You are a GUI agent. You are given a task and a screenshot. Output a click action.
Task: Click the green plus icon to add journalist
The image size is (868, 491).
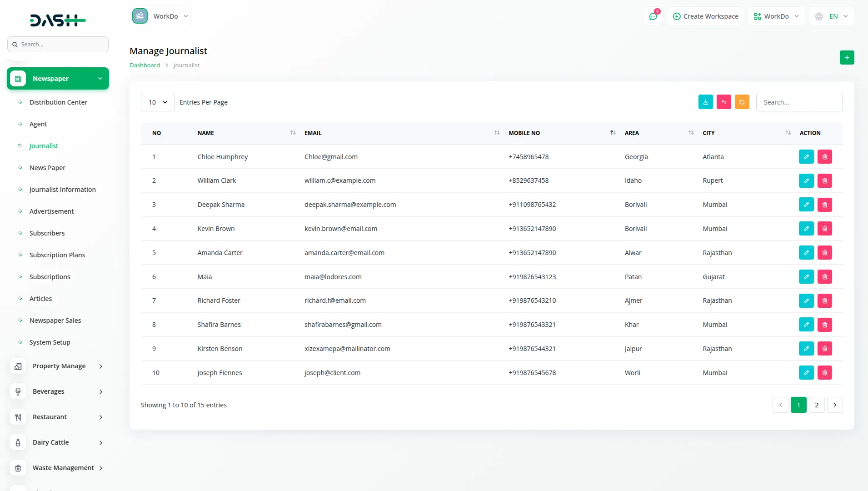point(847,57)
